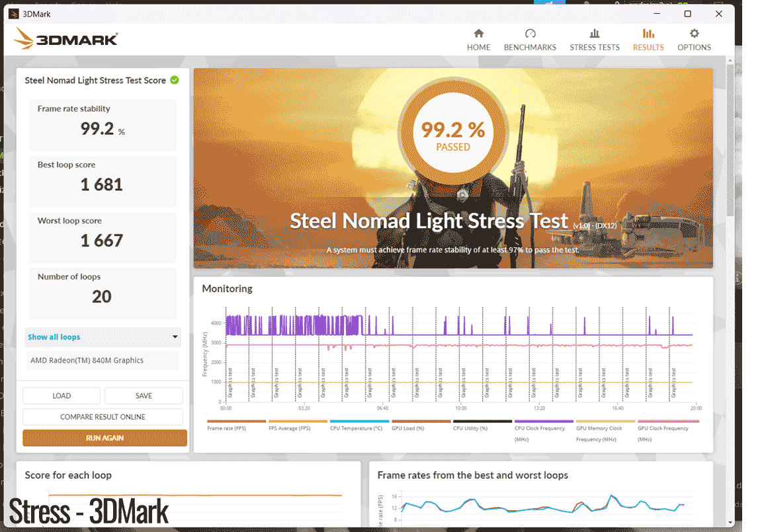Click Frame rates from best and worst loops heading
Viewport: 762px width, 532px height.
pos(473,475)
